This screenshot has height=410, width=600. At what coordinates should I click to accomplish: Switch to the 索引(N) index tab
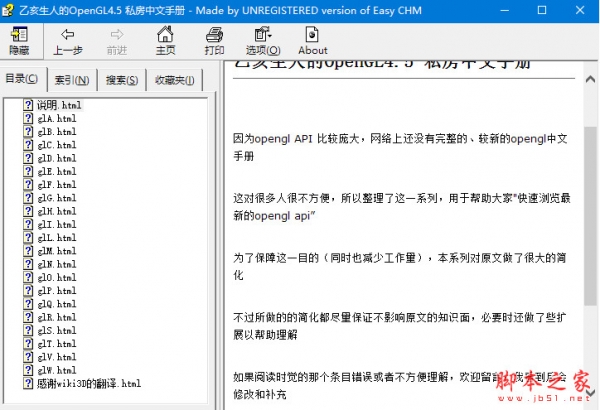point(72,80)
